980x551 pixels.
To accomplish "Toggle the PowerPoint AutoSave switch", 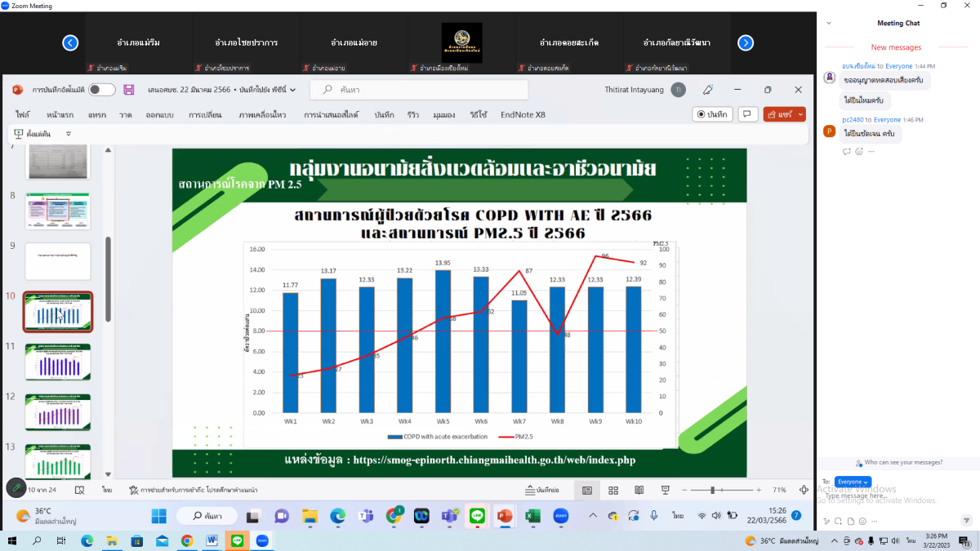I will tap(102, 90).
